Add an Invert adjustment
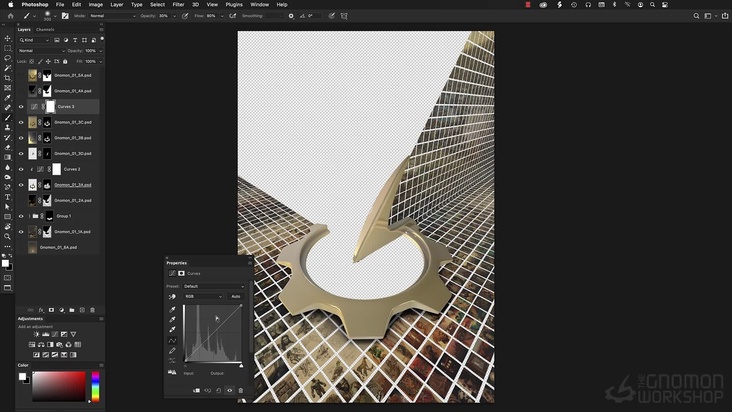This screenshot has height=412, width=732. pyautogui.click(x=36, y=355)
